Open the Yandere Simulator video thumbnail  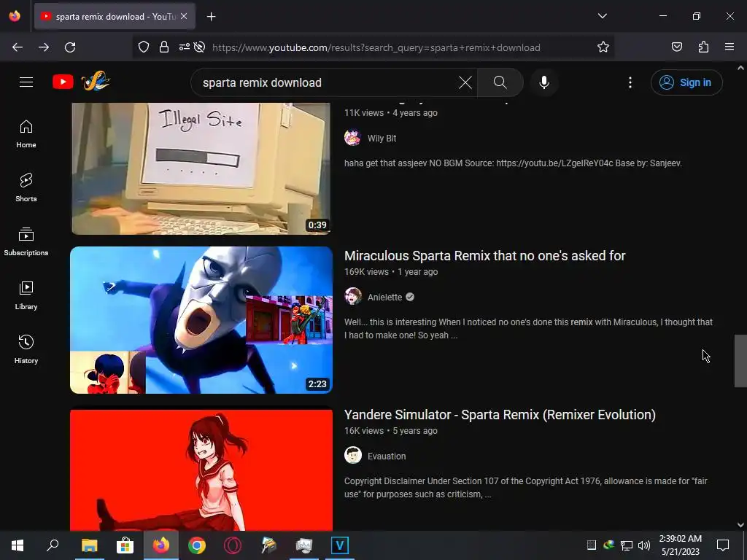(x=201, y=470)
